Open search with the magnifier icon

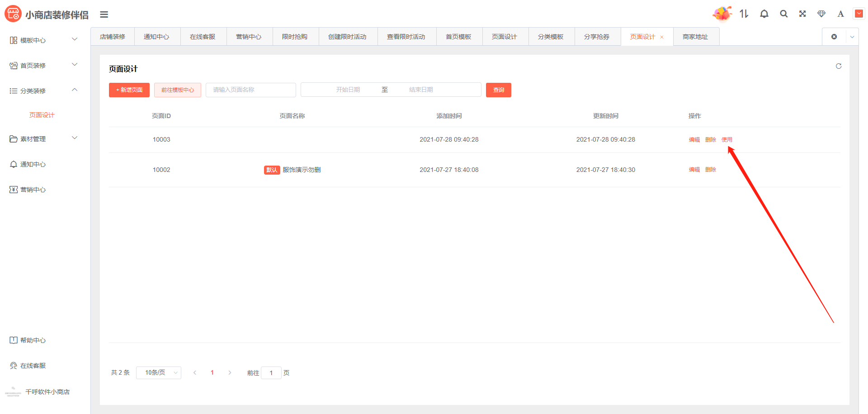tap(784, 14)
